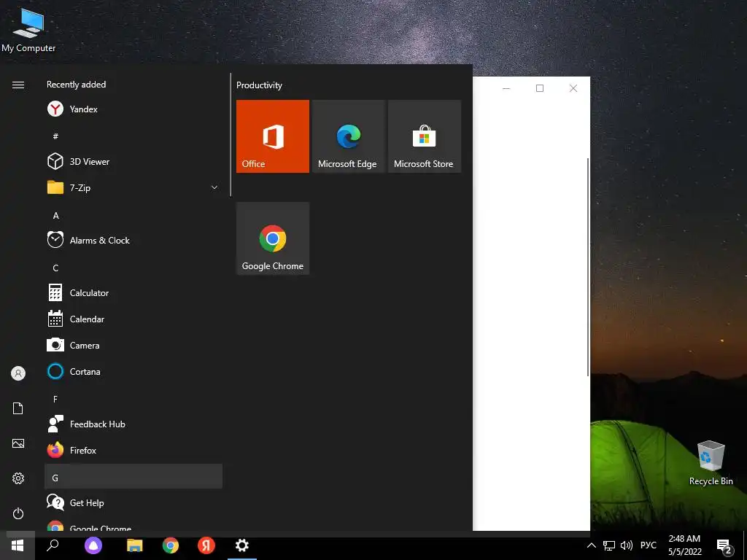Launch Calculator from app list
The height and width of the screenshot is (560, 747).
(133, 293)
